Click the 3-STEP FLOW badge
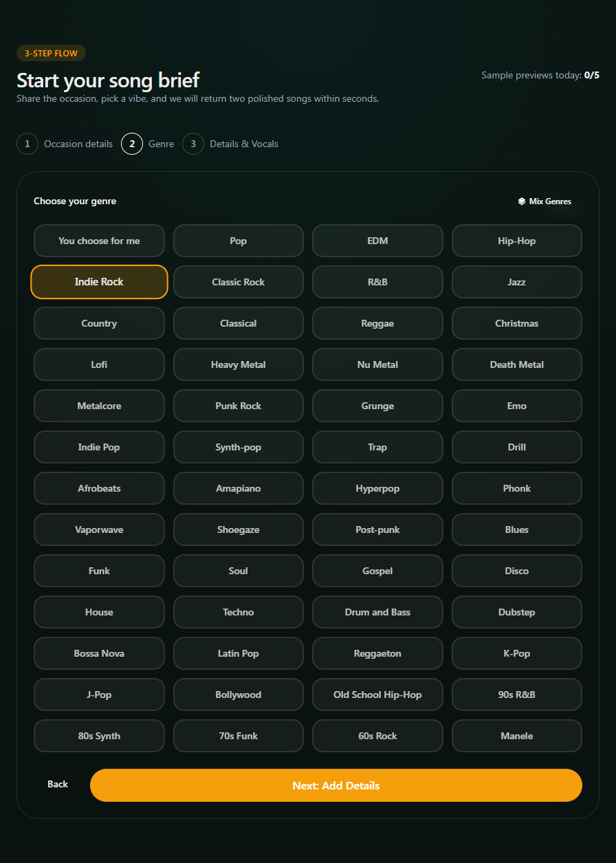 point(51,54)
